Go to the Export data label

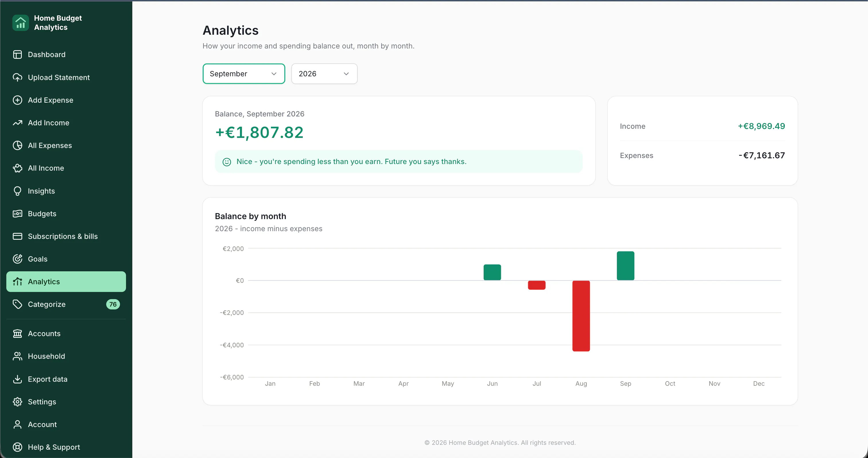click(48, 379)
